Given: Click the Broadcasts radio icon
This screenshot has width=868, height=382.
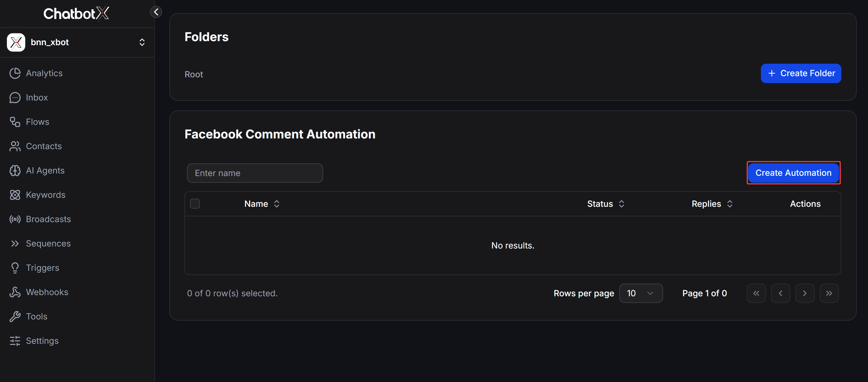Looking at the screenshot, I should coord(15,219).
